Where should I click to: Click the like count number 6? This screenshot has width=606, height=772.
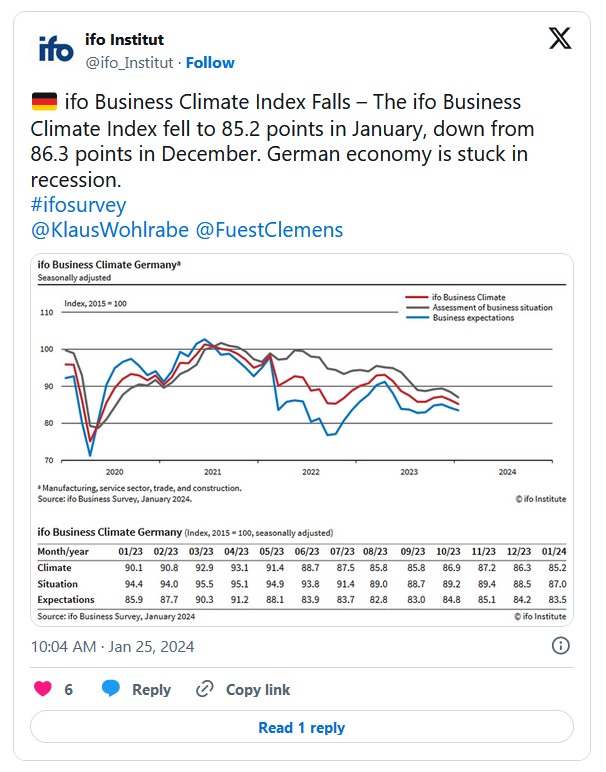coord(69,690)
